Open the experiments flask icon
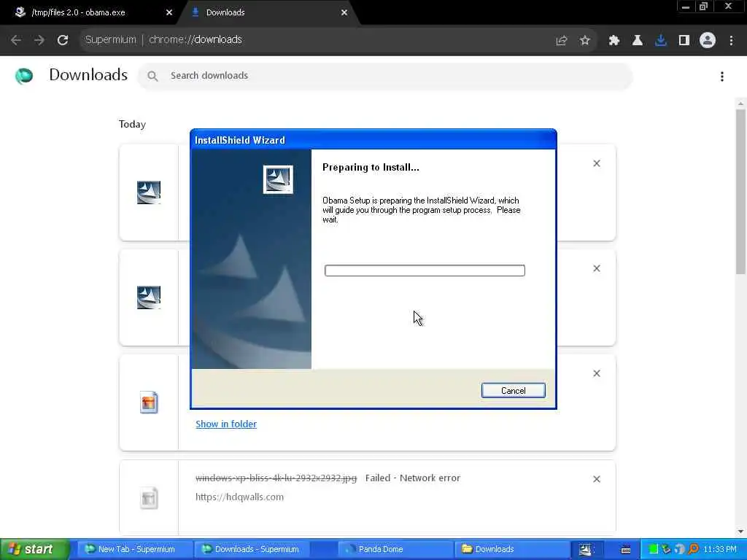The image size is (747, 560). [637, 41]
